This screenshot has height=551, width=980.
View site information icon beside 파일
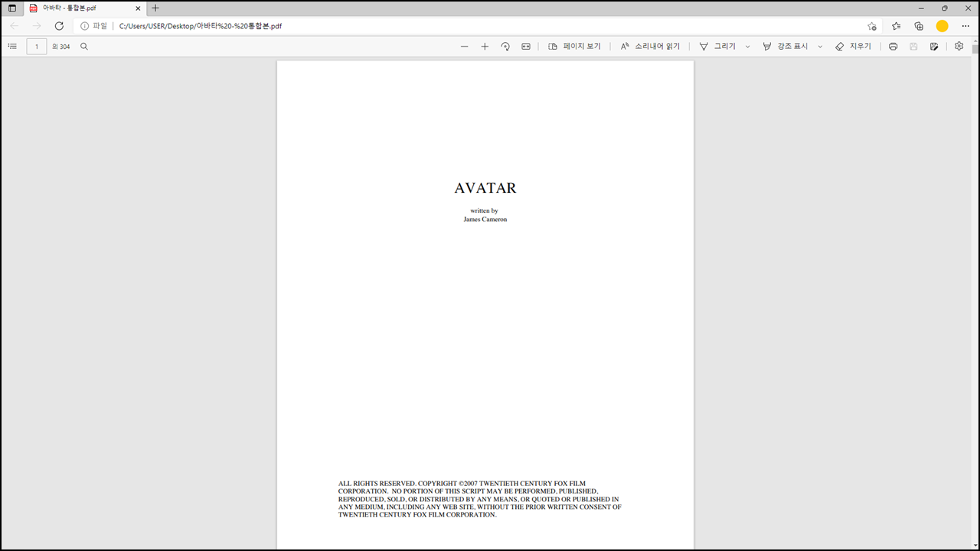pos(85,26)
